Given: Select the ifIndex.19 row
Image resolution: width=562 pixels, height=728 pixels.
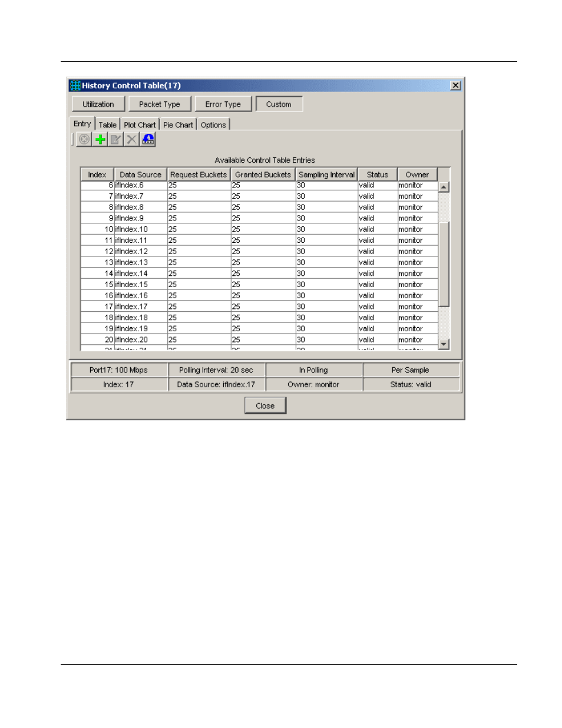Looking at the screenshot, I should click(259, 328).
